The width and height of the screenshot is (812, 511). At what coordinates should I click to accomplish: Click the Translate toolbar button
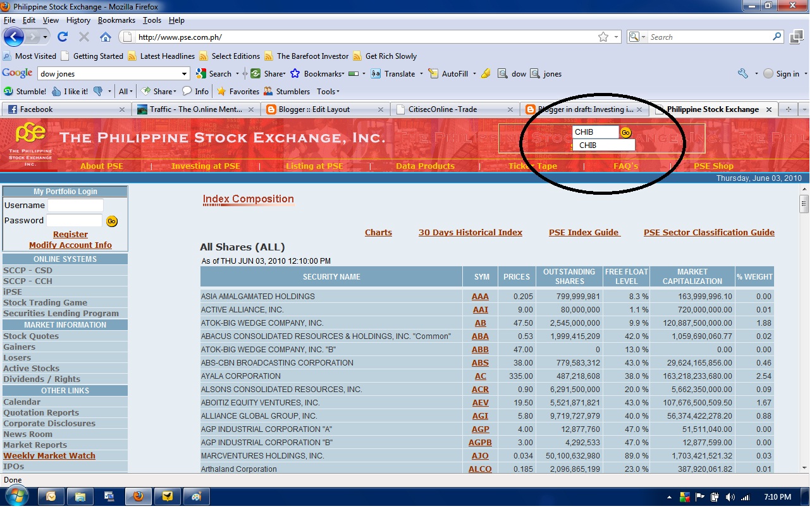393,73
